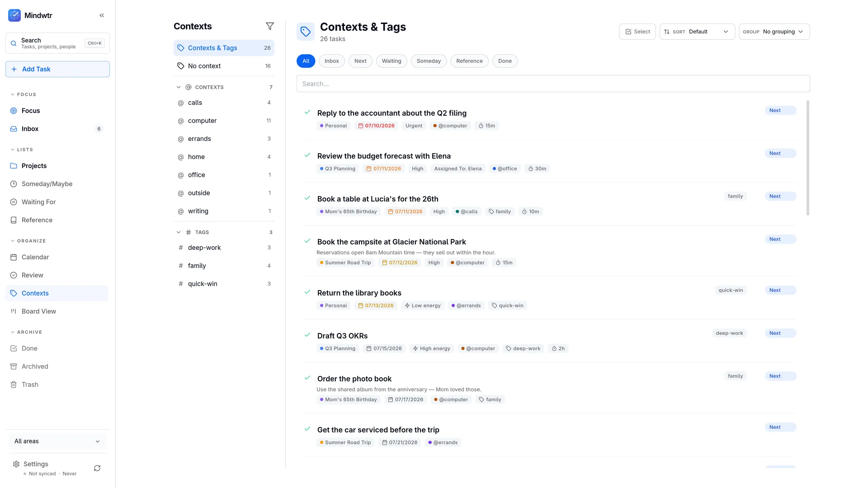Open the Inbox list

click(57, 129)
